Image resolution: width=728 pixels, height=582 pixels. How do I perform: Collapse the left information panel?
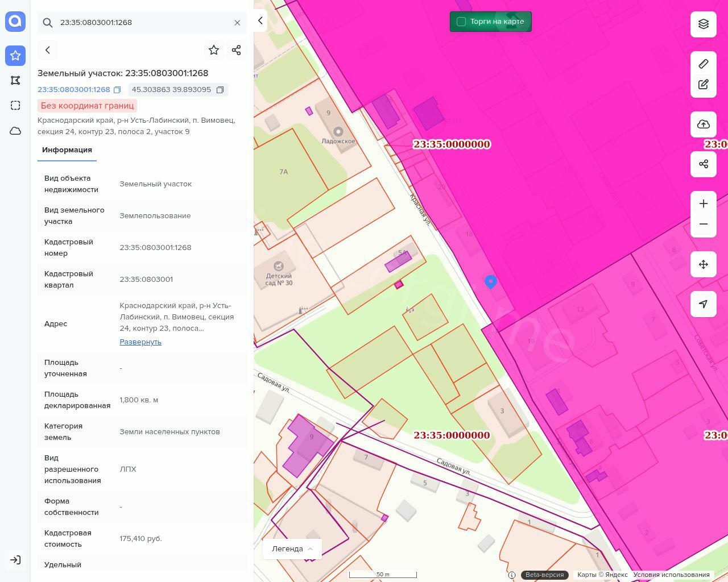[x=260, y=20]
